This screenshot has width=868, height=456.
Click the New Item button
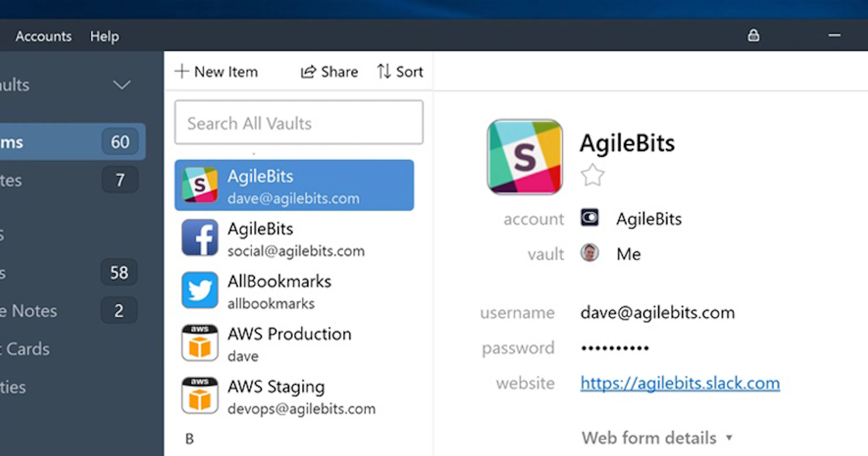[x=216, y=72]
